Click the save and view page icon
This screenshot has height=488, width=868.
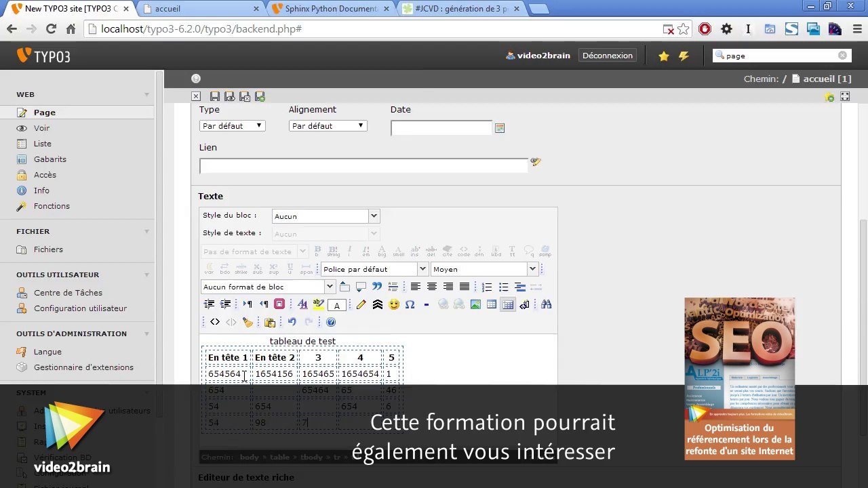point(230,97)
